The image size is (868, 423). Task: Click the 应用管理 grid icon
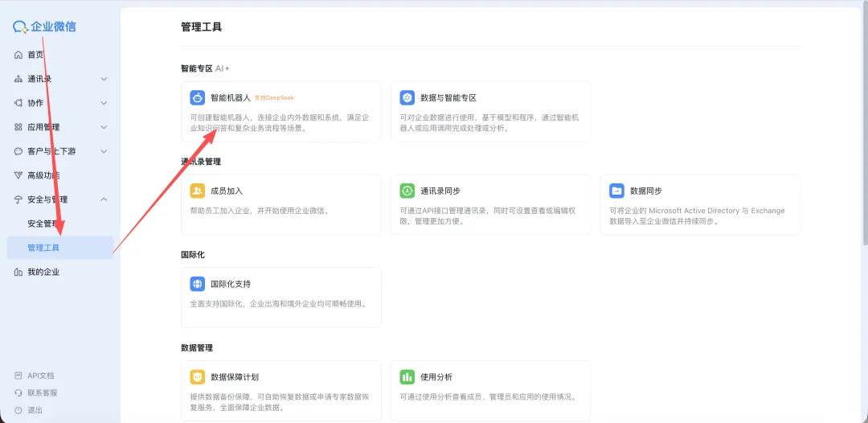[x=18, y=127]
